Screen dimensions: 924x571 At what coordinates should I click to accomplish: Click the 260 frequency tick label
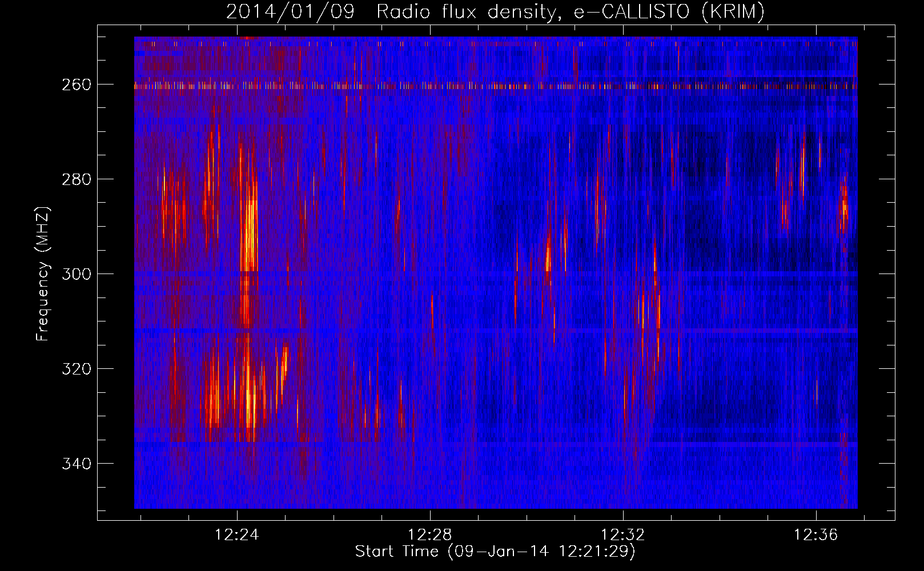click(x=77, y=85)
